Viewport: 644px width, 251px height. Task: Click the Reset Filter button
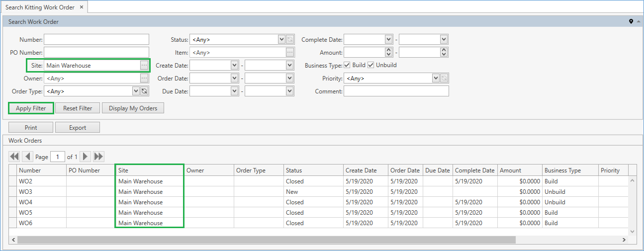[x=77, y=108]
